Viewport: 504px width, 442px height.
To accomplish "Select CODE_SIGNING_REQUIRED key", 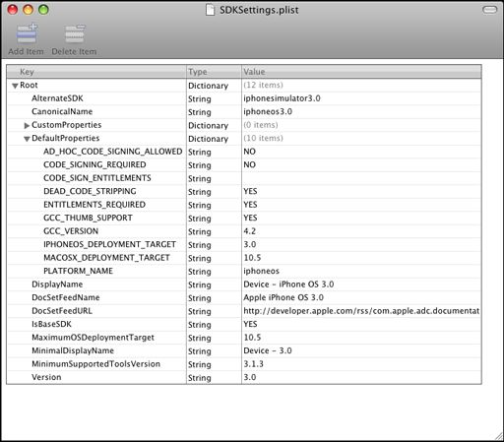I will click(94, 164).
